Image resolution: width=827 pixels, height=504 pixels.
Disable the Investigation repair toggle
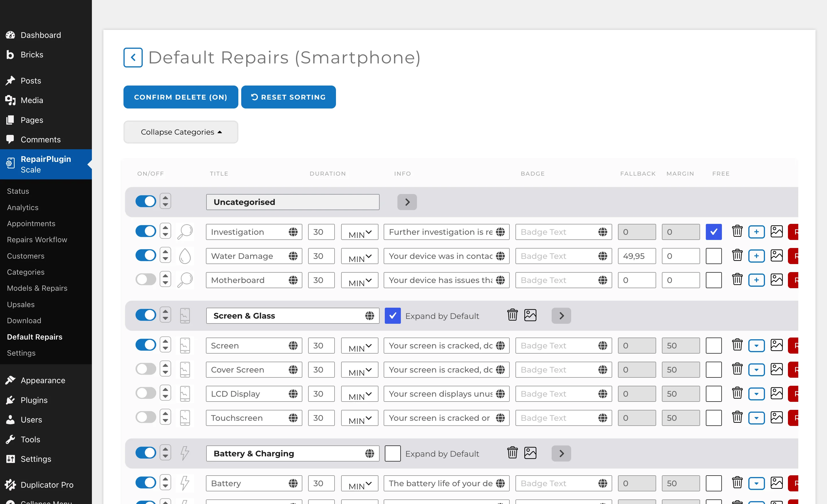[146, 231]
